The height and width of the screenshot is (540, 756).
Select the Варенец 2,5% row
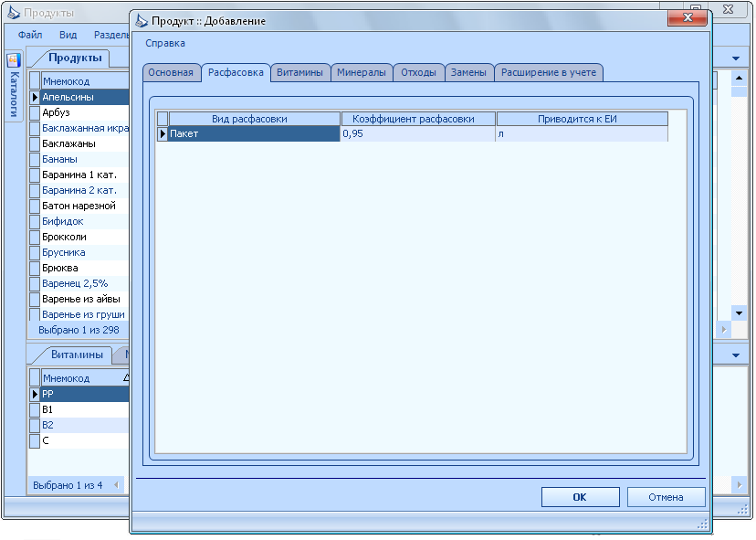[x=85, y=283]
